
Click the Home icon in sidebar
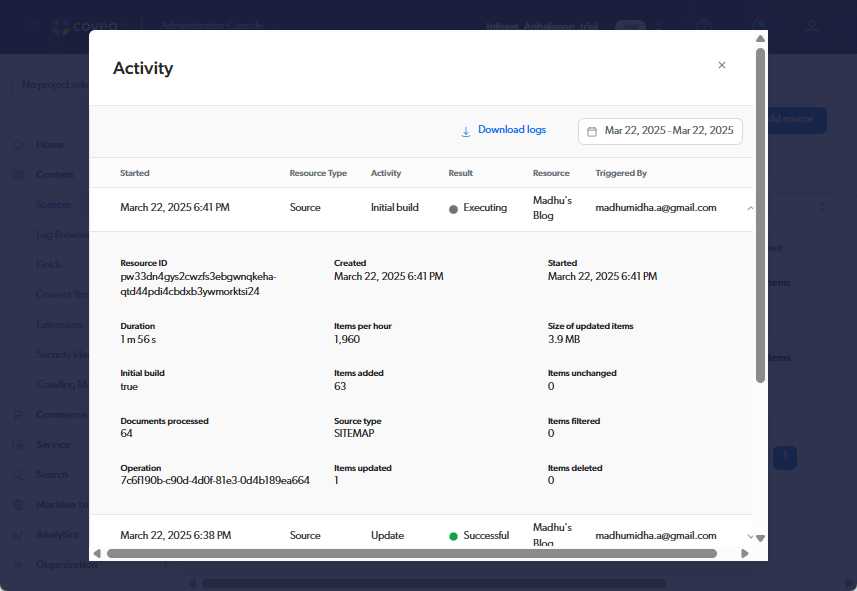pos(18,145)
